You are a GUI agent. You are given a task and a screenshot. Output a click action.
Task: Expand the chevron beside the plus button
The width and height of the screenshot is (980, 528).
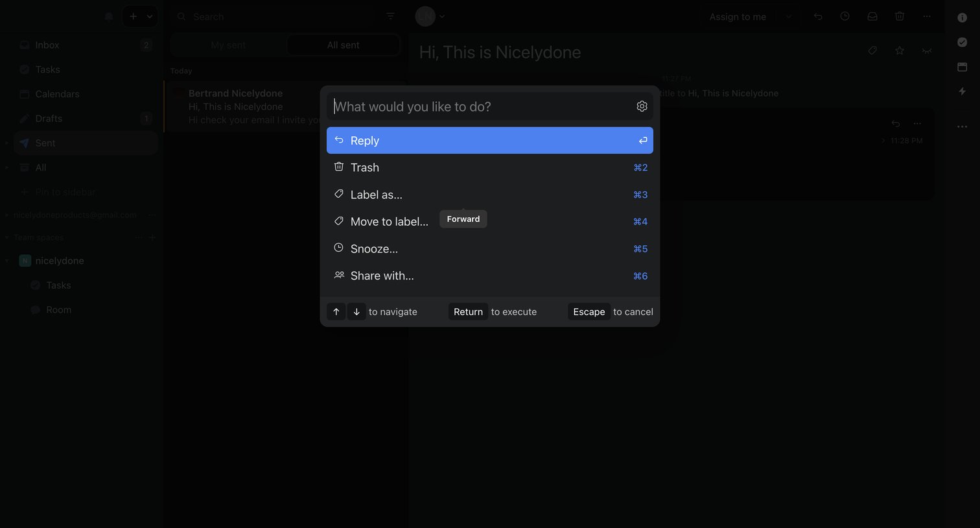150,17
